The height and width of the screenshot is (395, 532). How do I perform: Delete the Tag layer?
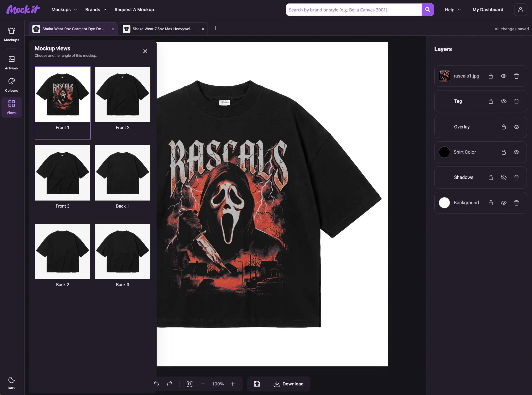[516, 101]
